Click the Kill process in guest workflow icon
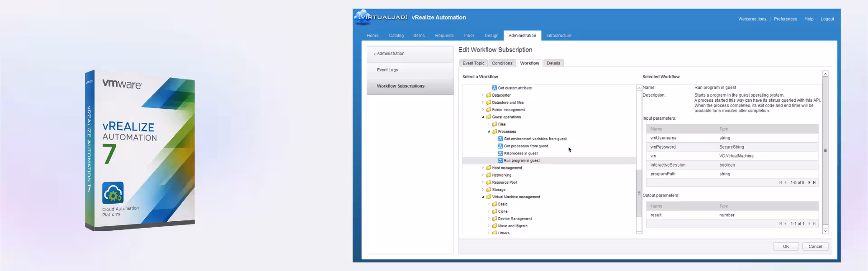Viewport: 868px width, 271px height. 500,153
